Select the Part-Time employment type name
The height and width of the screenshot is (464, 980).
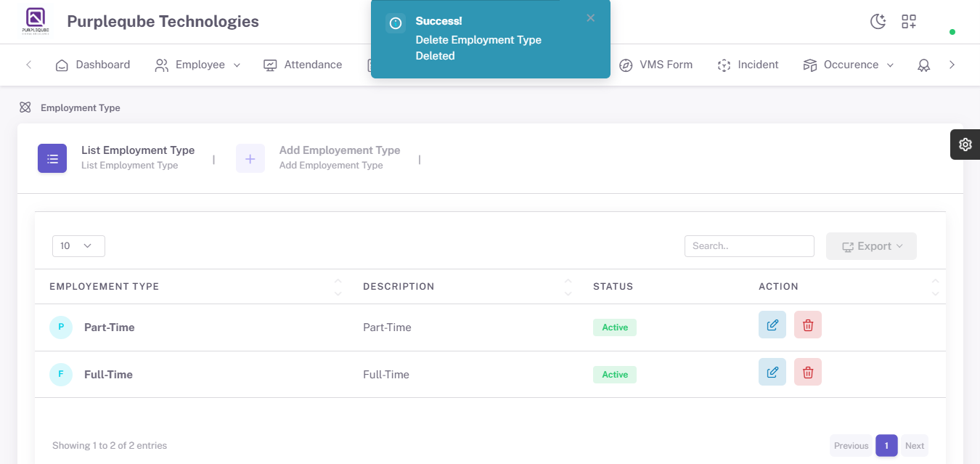(x=110, y=327)
